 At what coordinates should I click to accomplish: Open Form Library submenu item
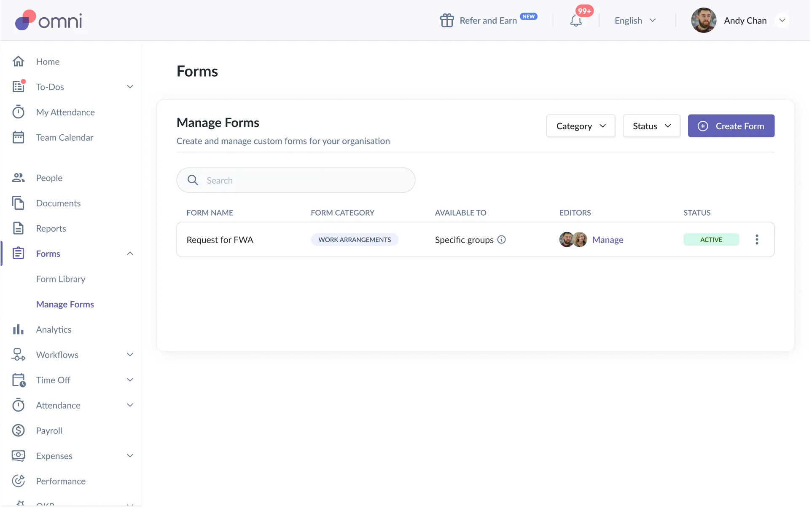(61, 279)
